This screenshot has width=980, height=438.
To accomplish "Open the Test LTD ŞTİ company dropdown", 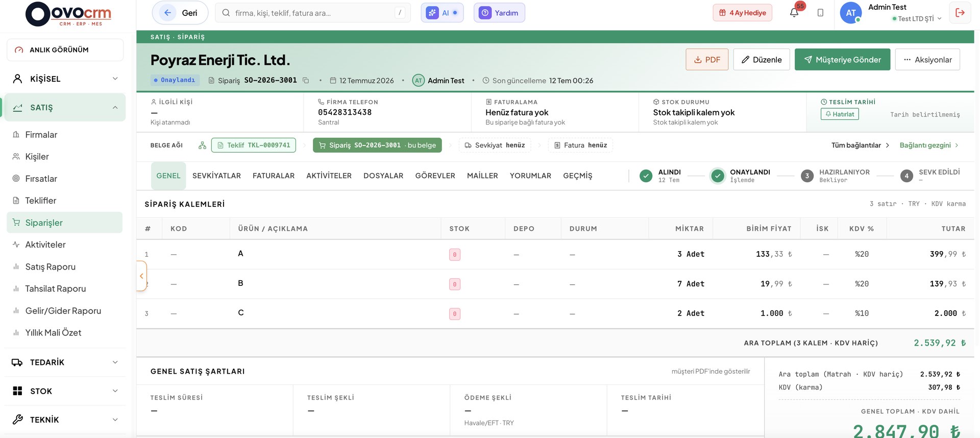I will tap(917, 19).
